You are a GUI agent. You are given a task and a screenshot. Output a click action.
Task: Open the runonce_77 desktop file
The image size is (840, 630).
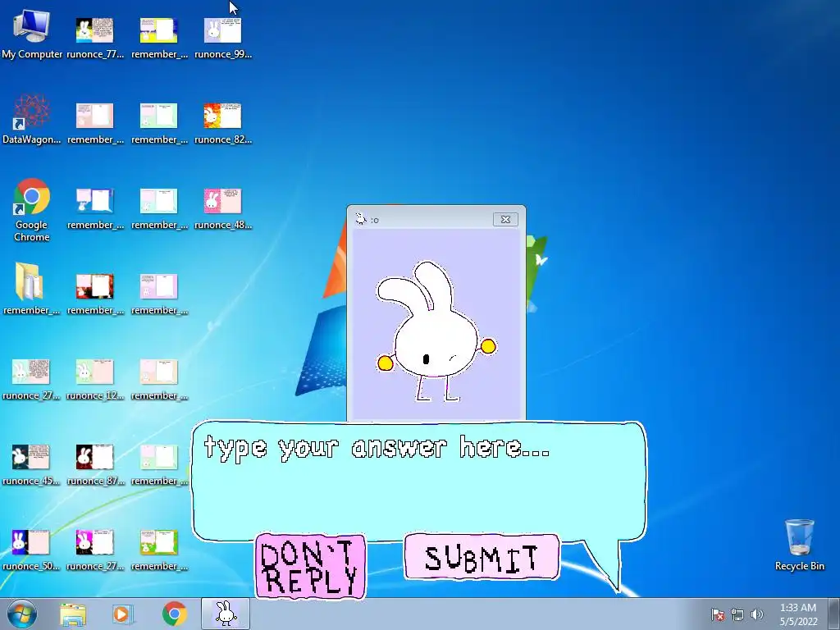[x=95, y=36]
